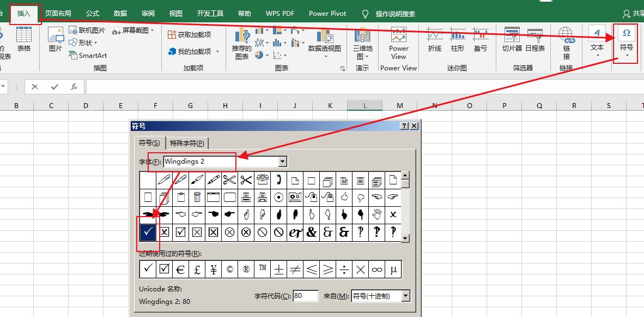Expand the Screenshot (屏幕截图) dropdown
The height and width of the screenshot is (317, 644).
tap(152, 31)
